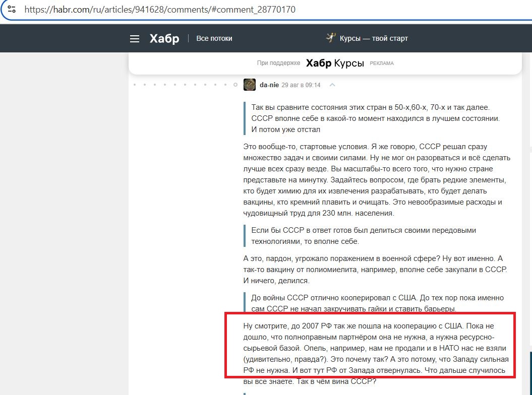This screenshot has width=532, height=395.
Task: Click the paragraph starting Это вообще-то, стартовые условия
Action: tap(376, 179)
